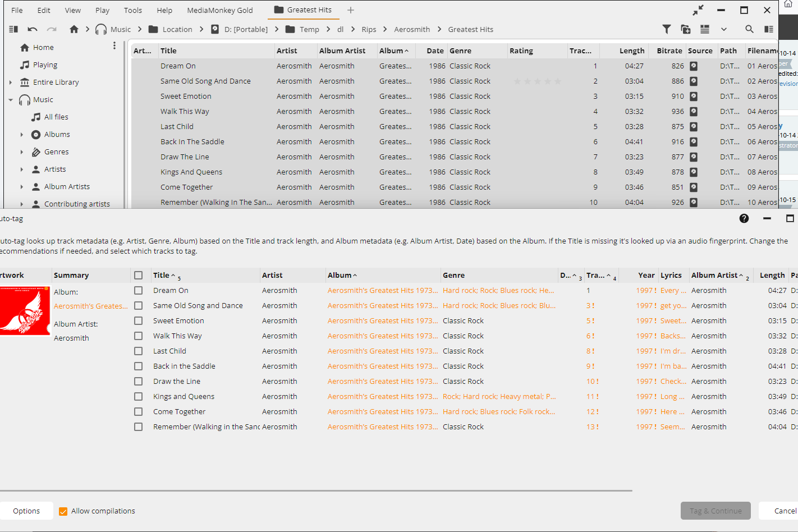Image resolution: width=798 pixels, height=532 pixels.
Task: Open the view options dropdown chevron
Action: click(x=724, y=29)
